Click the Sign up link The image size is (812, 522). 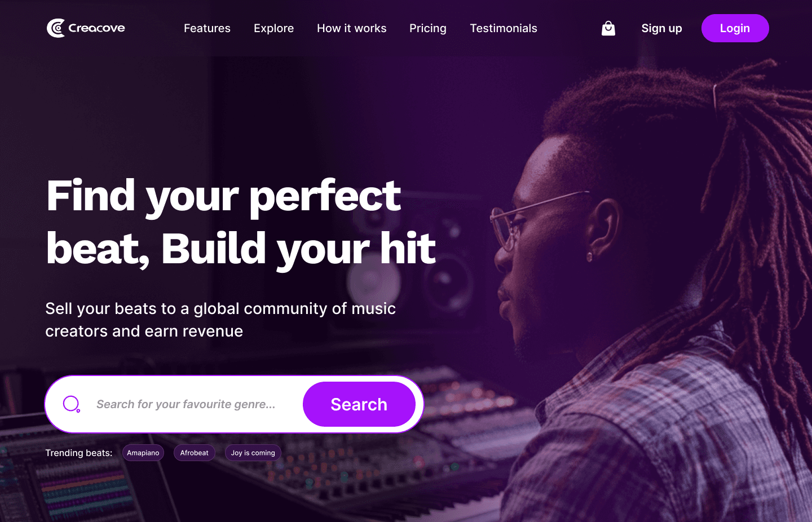[x=661, y=28]
